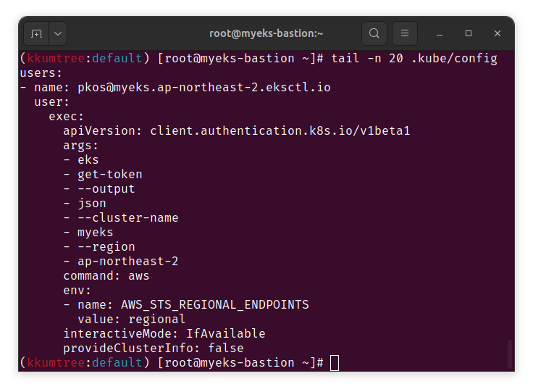
Task: Open the hamburger main menu
Action: pyautogui.click(x=405, y=33)
